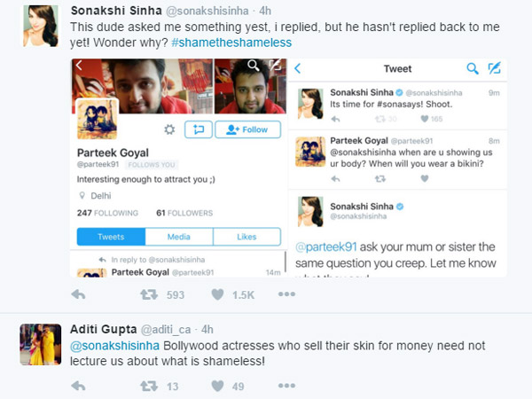Screen dimensions: 532x399
Task: Go back using the Tweet header chevron
Action: coord(298,68)
